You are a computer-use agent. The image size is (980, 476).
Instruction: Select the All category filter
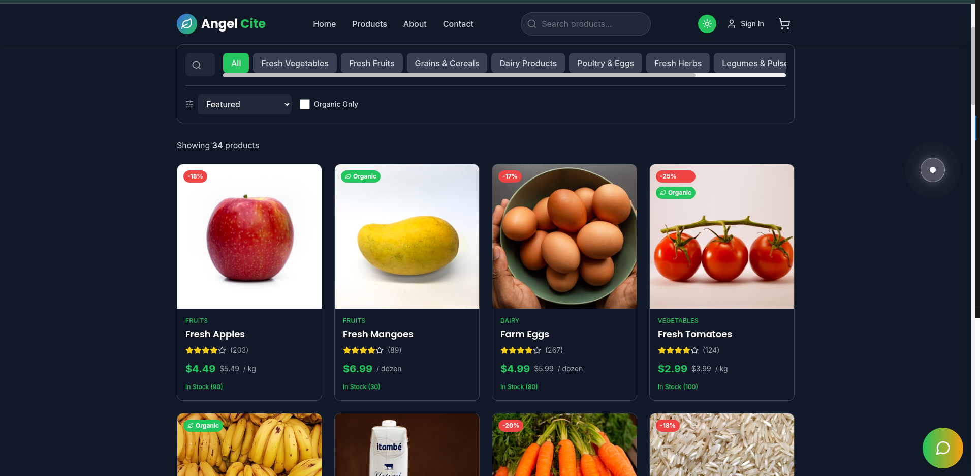(x=236, y=63)
